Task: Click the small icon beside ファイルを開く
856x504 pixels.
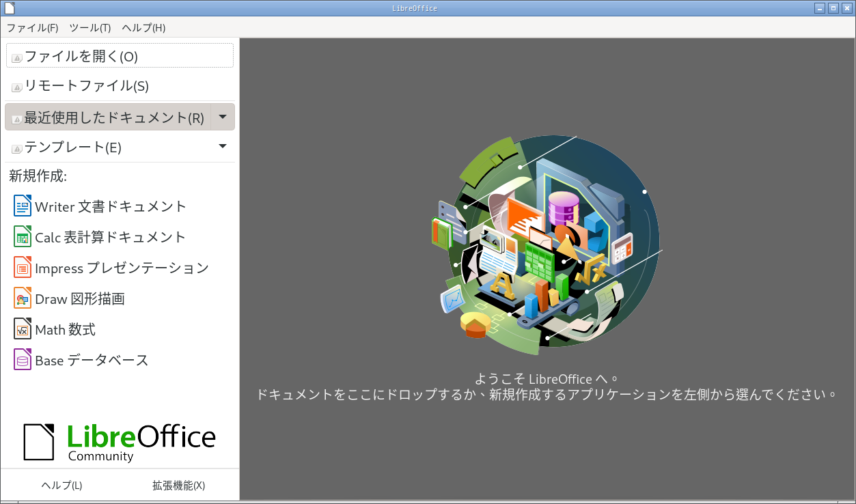Action: pyautogui.click(x=17, y=58)
